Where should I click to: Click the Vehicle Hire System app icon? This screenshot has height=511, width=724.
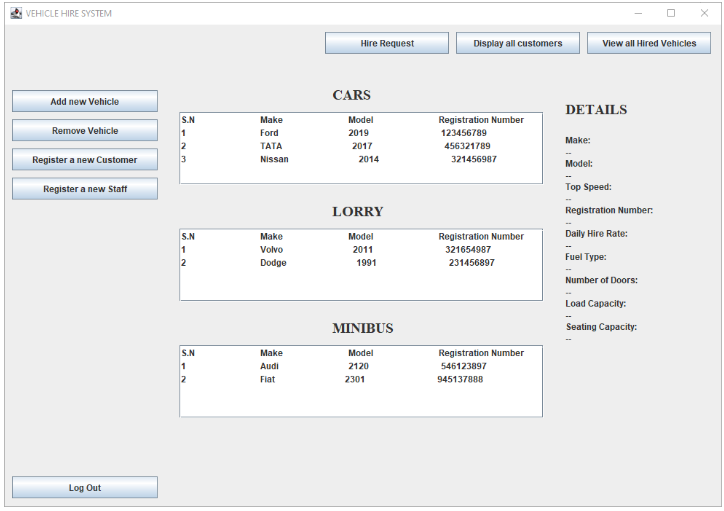(16, 13)
